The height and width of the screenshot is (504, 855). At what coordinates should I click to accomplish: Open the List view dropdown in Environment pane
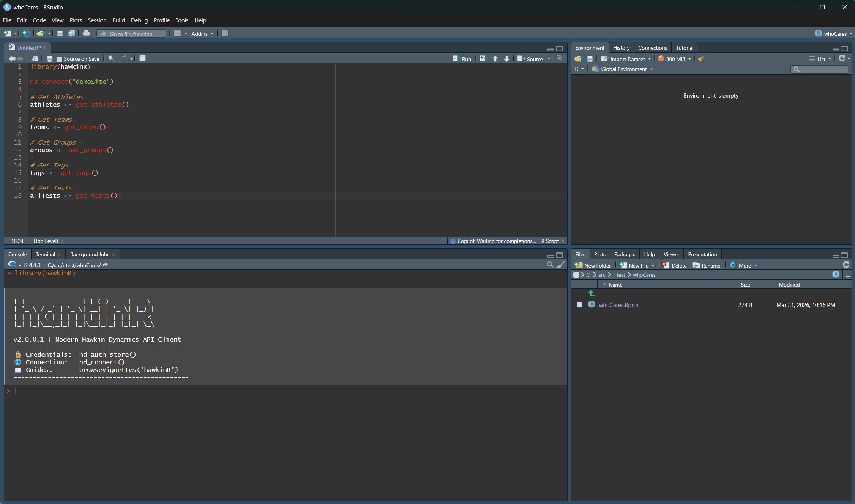(x=820, y=58)
